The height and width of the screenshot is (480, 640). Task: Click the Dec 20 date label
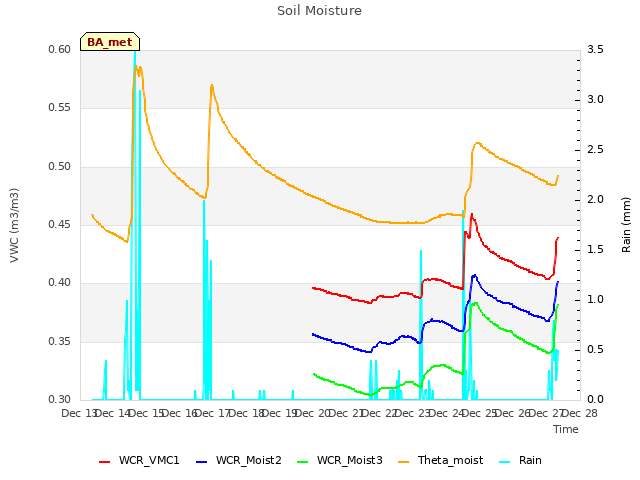[312, 413]
